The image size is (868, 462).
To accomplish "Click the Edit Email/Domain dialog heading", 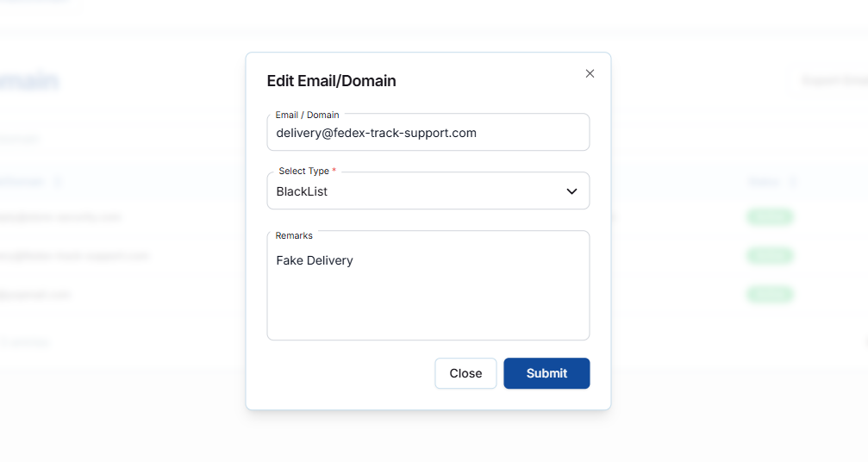I will click(x=332, y=81).
